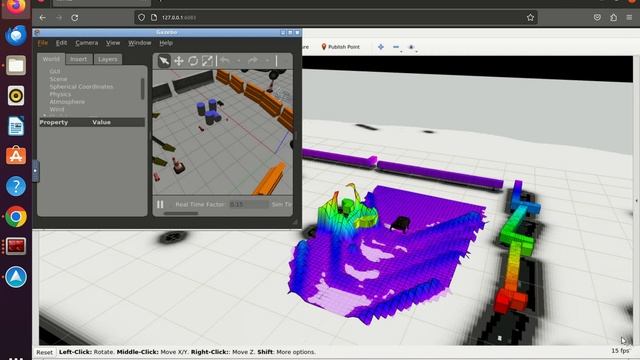640x360 pixels.
Task: Open the Edit menu in Gazebo
Action: (x=61, y=43)
